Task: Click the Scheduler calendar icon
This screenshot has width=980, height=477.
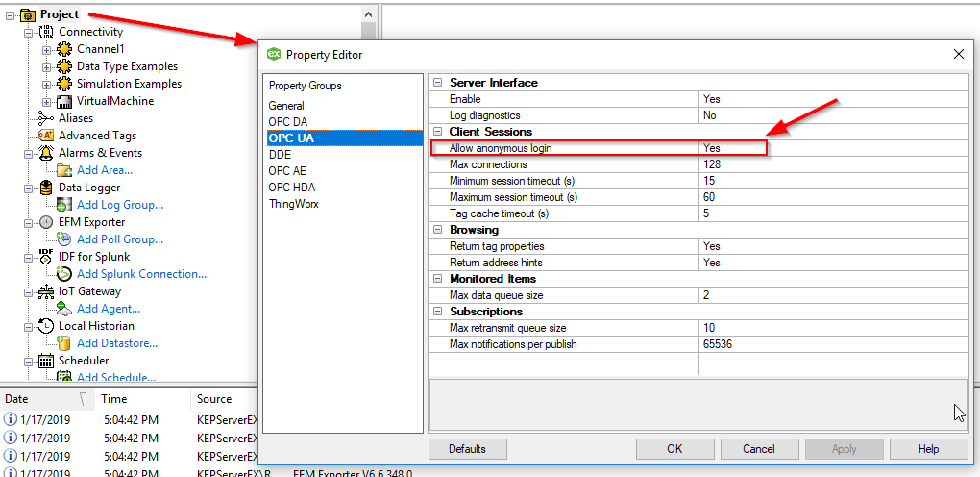Action: coord(46,361)
